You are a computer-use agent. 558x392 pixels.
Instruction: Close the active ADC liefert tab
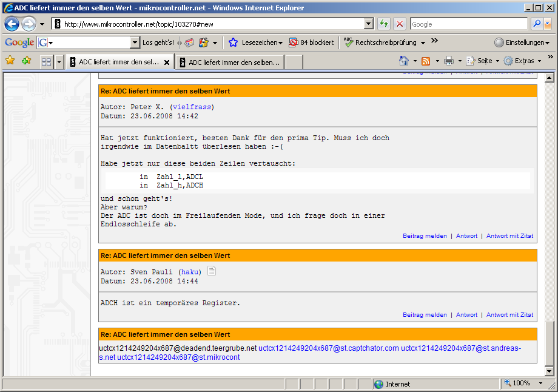point(167,63)
